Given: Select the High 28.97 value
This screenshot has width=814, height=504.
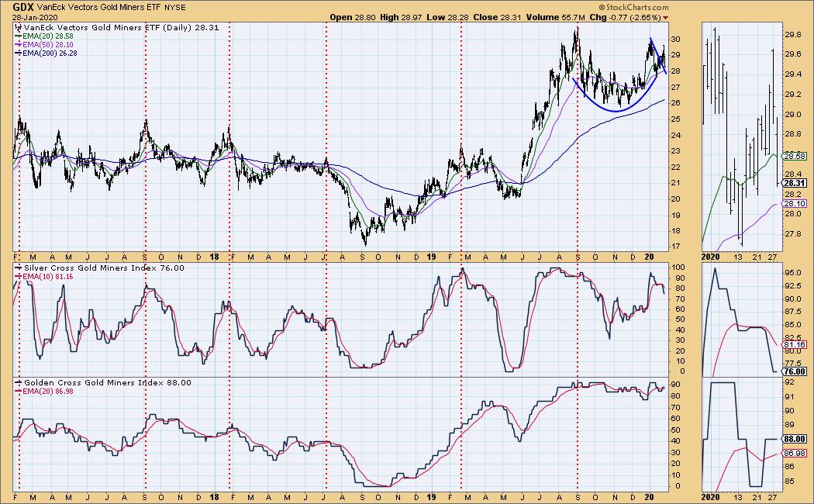Looking at the screenshot, I should 401,17.
